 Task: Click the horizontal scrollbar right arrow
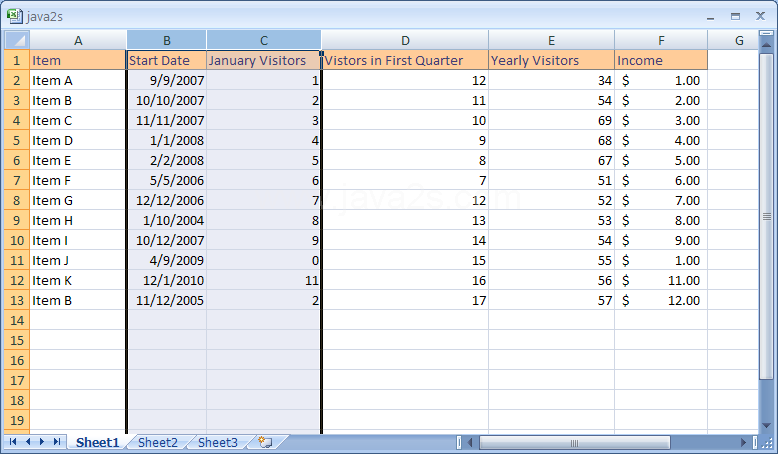pyautogui.click(x=743, y=442)
